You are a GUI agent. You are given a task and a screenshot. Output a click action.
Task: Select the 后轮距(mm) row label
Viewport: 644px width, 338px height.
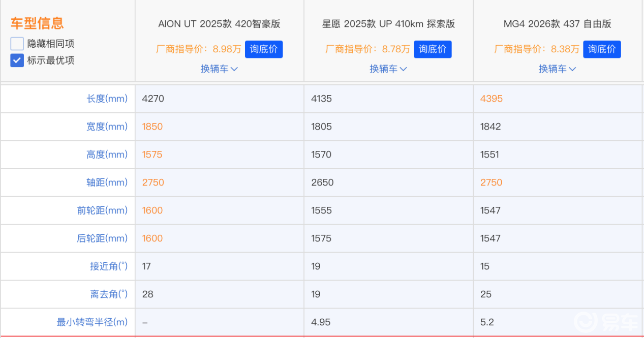pos(102,238)
